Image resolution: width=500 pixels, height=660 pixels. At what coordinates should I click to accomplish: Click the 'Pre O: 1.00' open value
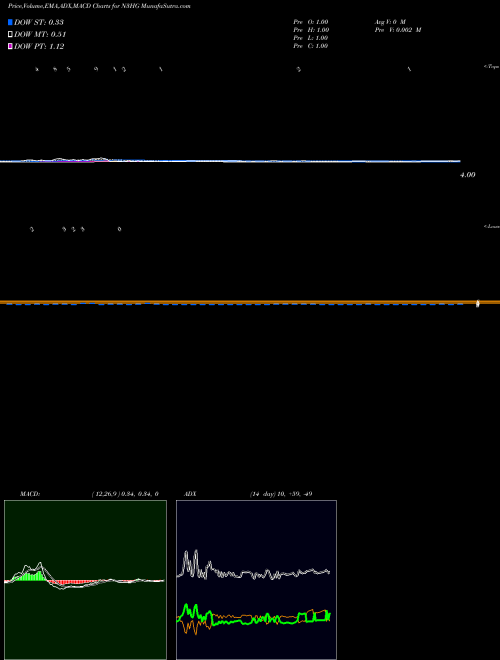tap(311, 22)
